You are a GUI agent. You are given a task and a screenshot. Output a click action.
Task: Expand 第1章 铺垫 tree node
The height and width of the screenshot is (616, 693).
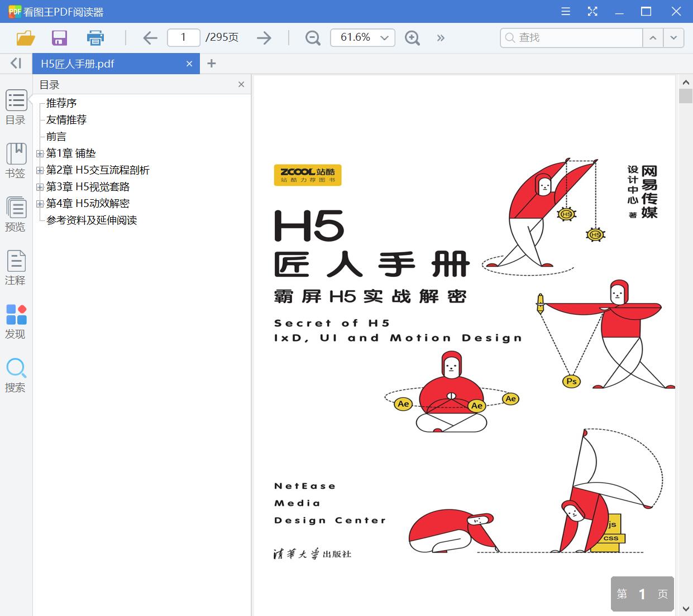point(40,153)
